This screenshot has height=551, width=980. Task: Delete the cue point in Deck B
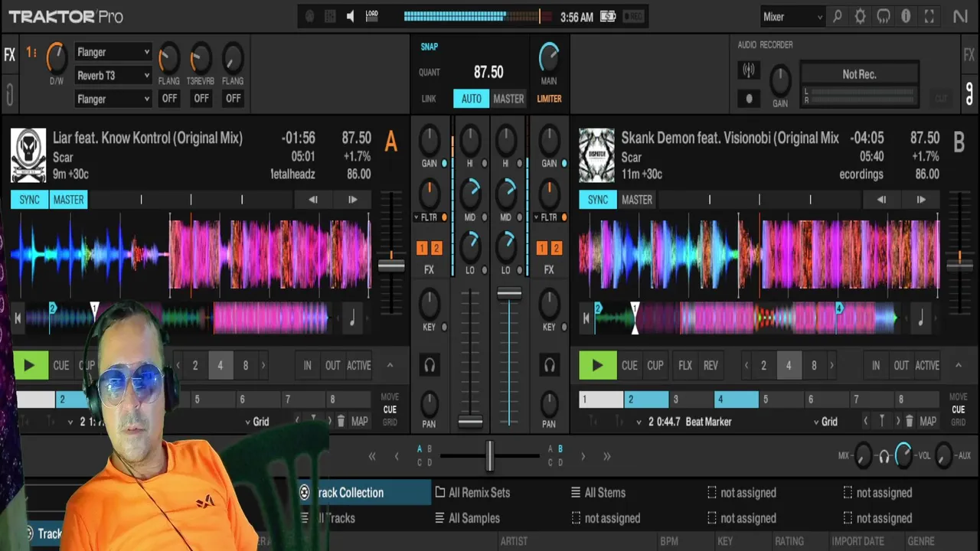click(x=910, y=421)
